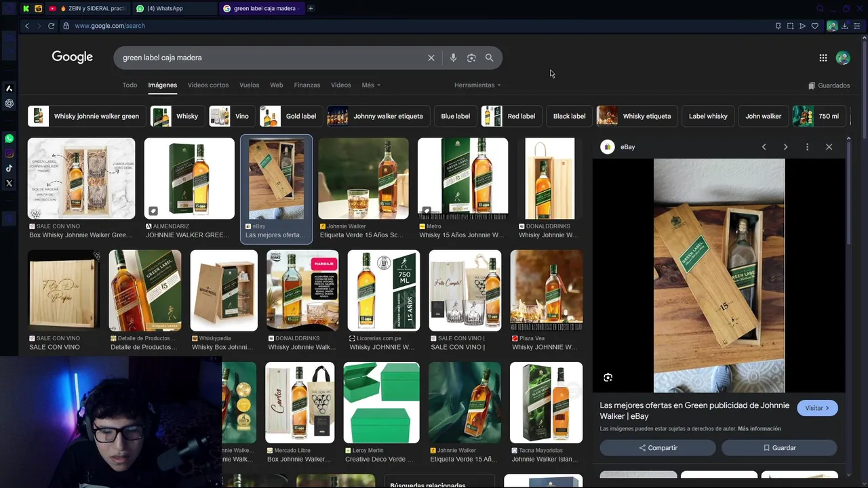Filter by Black label chip
Image resolution: width=868 pixels, height=488 pixels.
pyautogui.click(x=569, y=116)
